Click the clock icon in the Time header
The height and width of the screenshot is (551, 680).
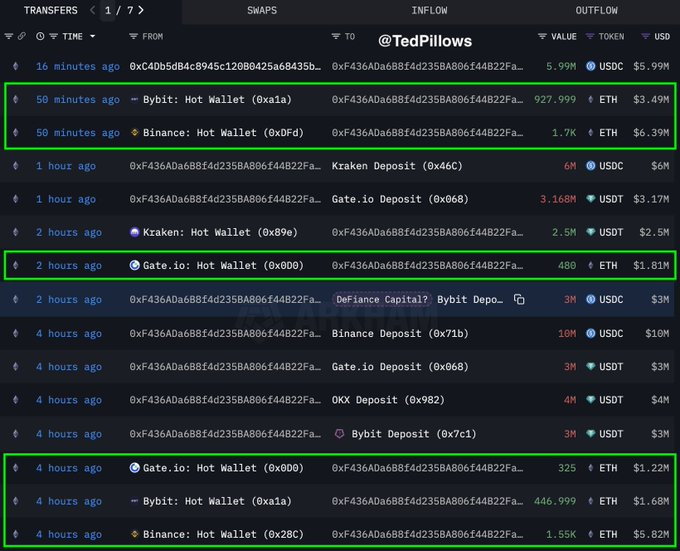coord(40,36)
